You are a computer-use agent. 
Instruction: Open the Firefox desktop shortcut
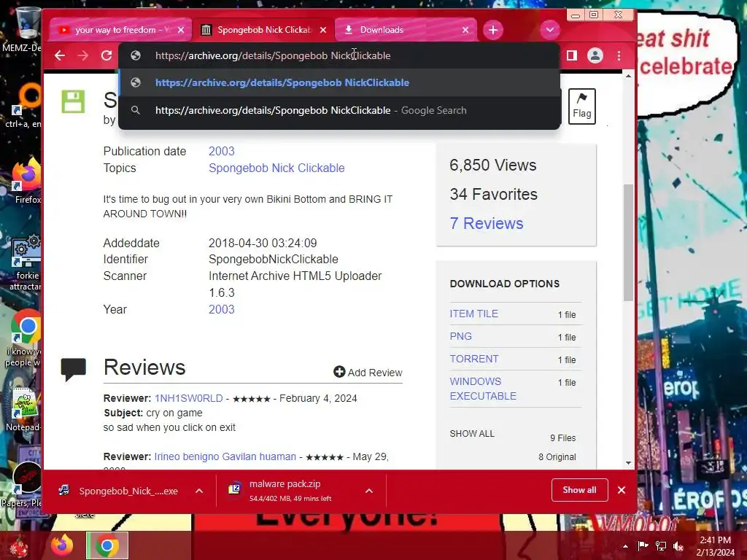26,181
